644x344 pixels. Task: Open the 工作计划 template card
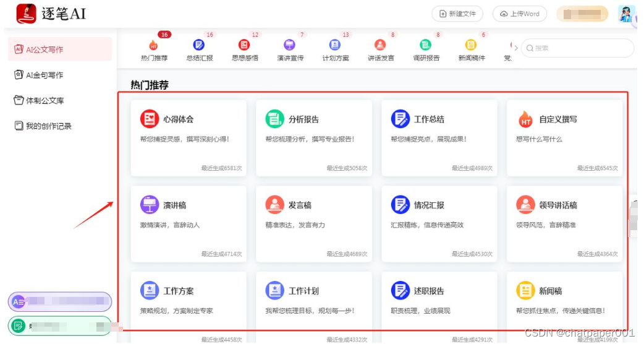click(314, 307)
